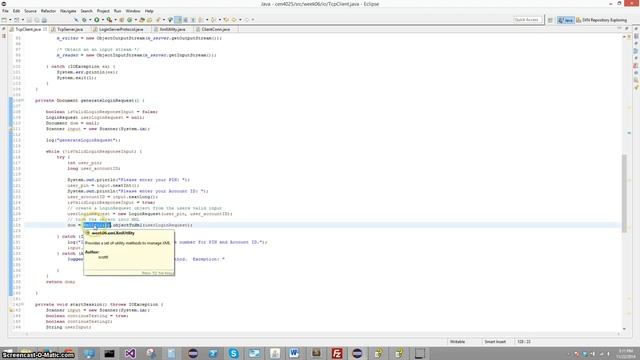This screenshot has width=640, height=360.
Task: Switch to the TcpServer.java editor tab
Action: (70, 29)
